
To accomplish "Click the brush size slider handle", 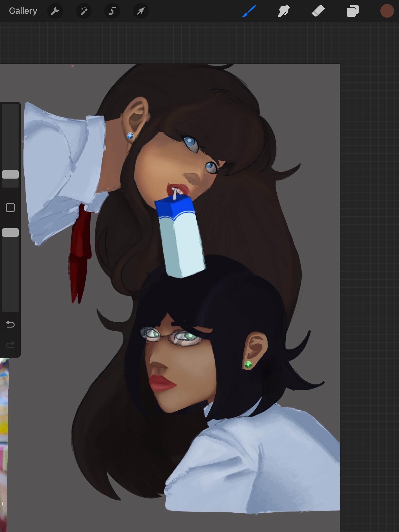I will pyautogui.click(x=10, y=174).
